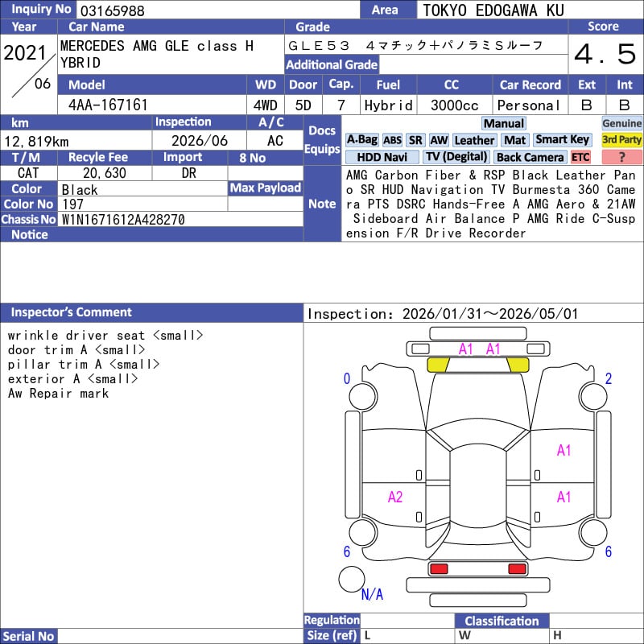Toggle the Back Camera equipment tag
This screenshot has width=644, height=644.
(x=530, y=157)
